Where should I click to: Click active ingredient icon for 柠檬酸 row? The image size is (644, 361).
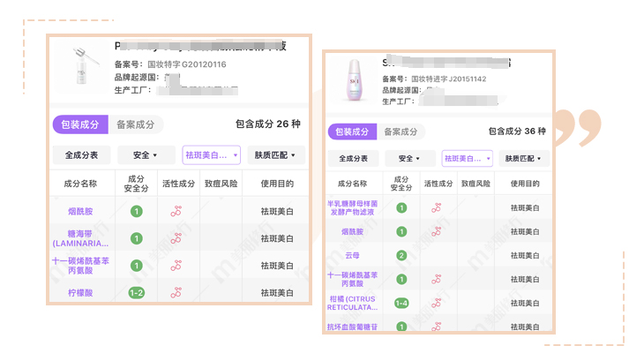coord(176,292)
